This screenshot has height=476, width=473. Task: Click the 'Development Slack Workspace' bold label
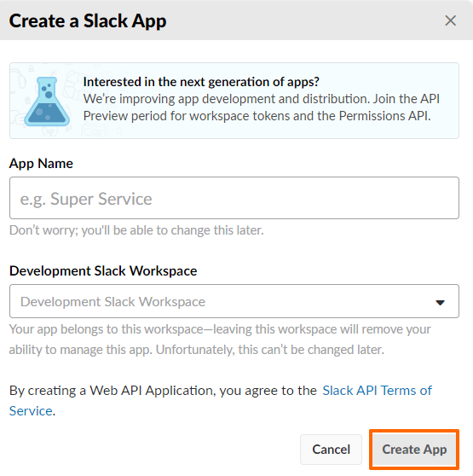pyautogui.click(x=103, y=270)
